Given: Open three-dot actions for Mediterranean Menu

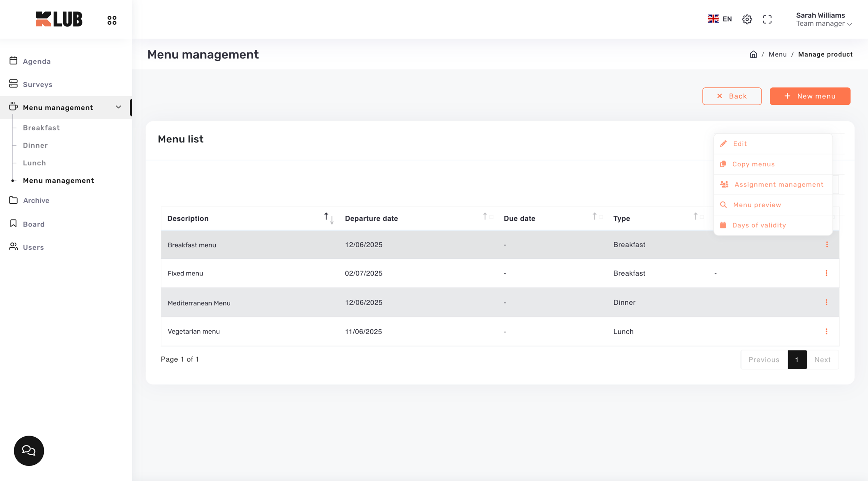Looking at the screenshot, I should (x=826, y=302).
